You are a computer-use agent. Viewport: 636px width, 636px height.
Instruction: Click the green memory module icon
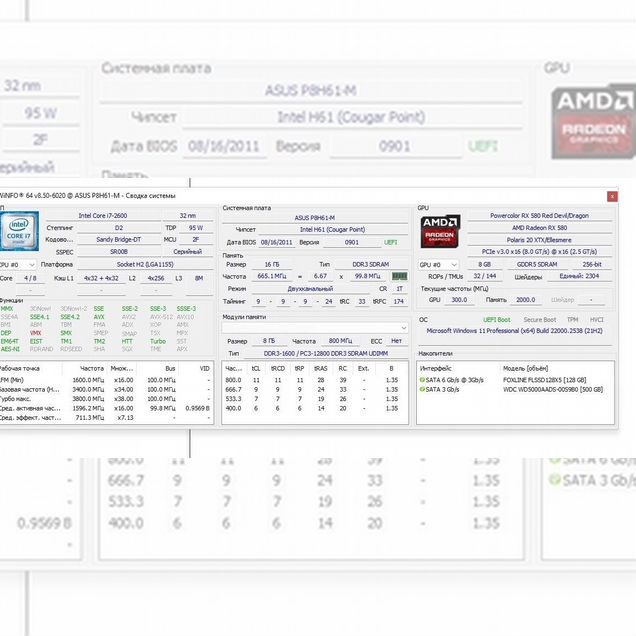tap(399, 276)
